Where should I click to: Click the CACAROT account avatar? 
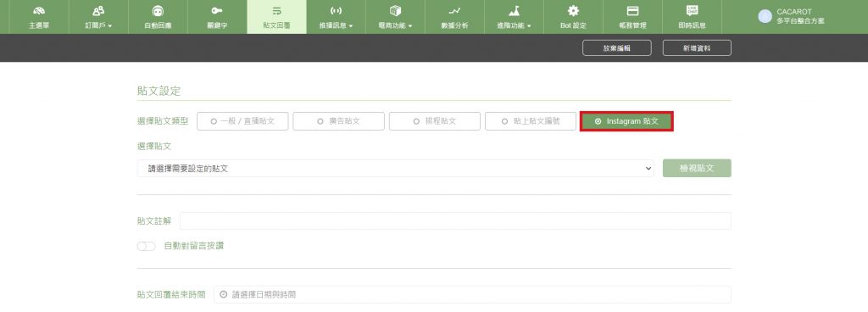(x=765, y=17)
